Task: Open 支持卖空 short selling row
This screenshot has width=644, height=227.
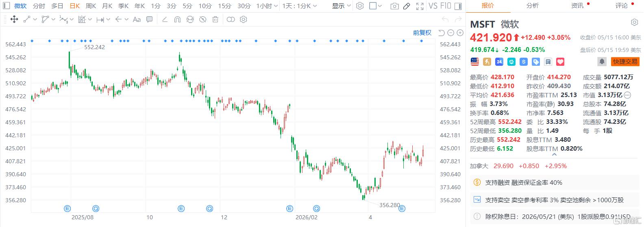Action: tap(555, 200)
